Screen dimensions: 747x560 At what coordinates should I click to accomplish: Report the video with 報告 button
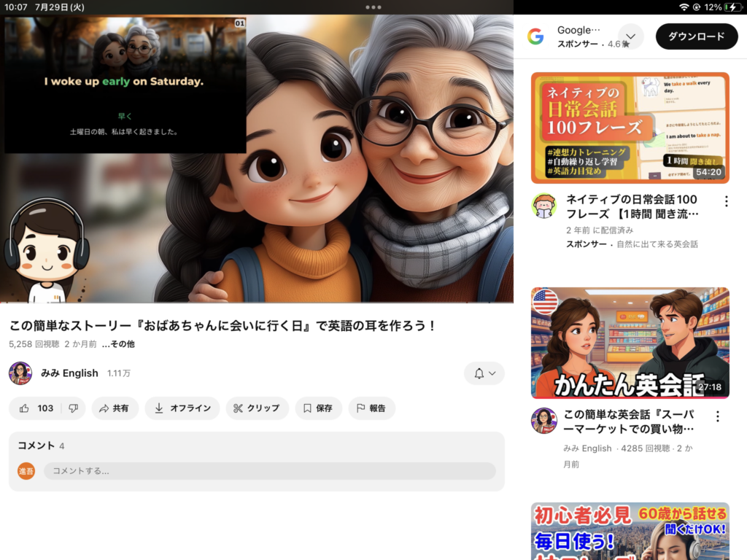click(x=371, y=408)
